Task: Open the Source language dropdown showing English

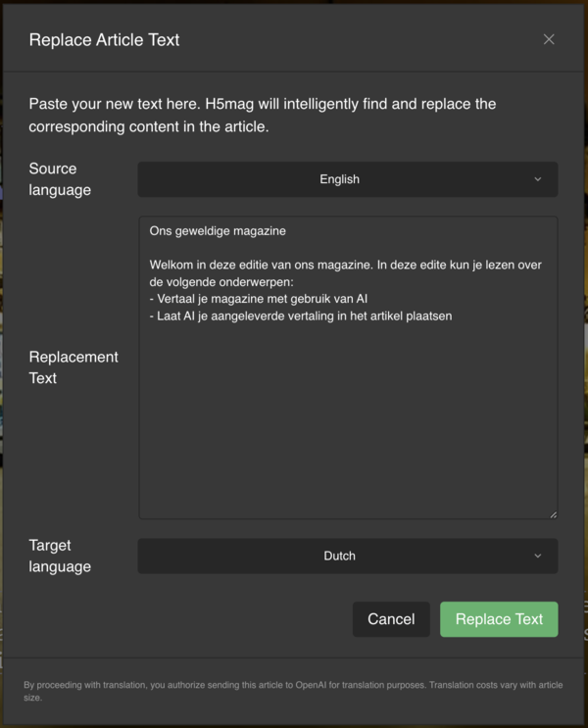Action: 339,179
